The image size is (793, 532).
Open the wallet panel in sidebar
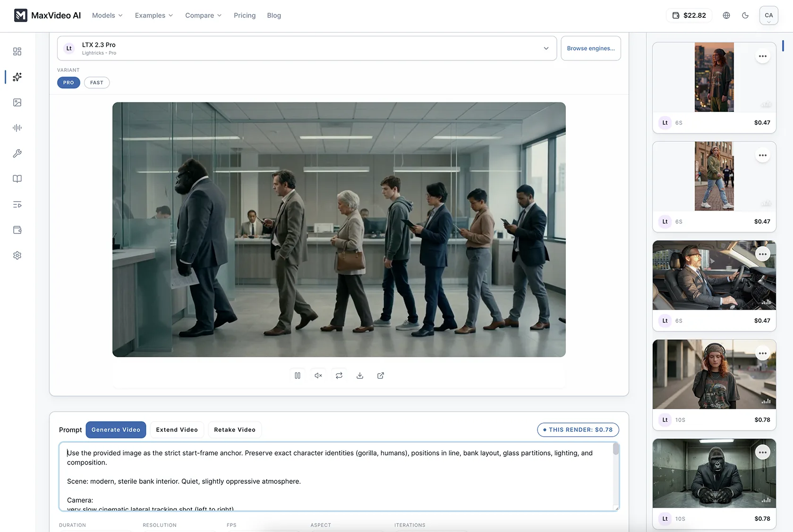point(17,230)
